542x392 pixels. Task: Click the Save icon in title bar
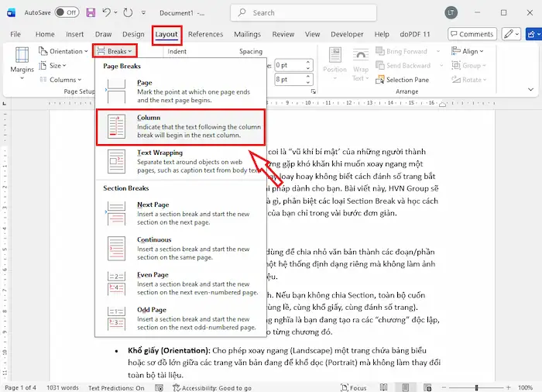tap(91, 13)
